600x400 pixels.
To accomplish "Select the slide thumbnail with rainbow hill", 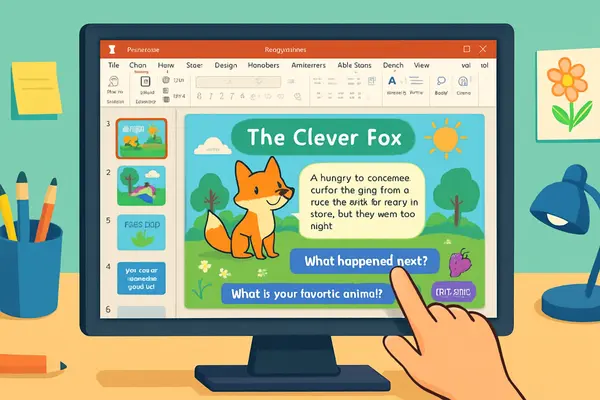I will click(x=140, y=185).
